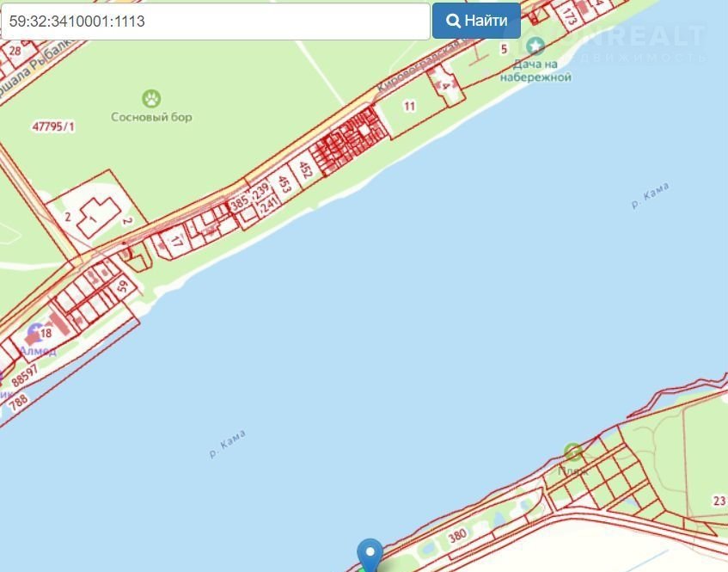Select parcel 788 along the water

tap(19, 402)
